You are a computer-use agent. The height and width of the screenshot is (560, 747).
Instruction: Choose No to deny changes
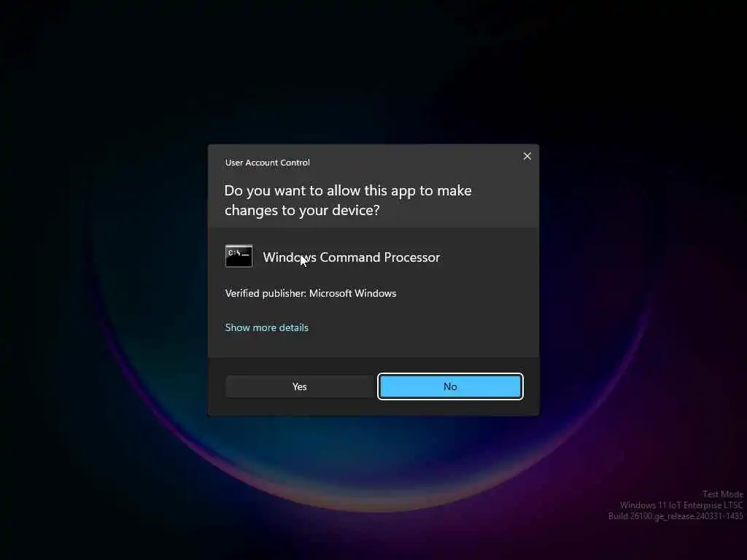click(450, 386)
